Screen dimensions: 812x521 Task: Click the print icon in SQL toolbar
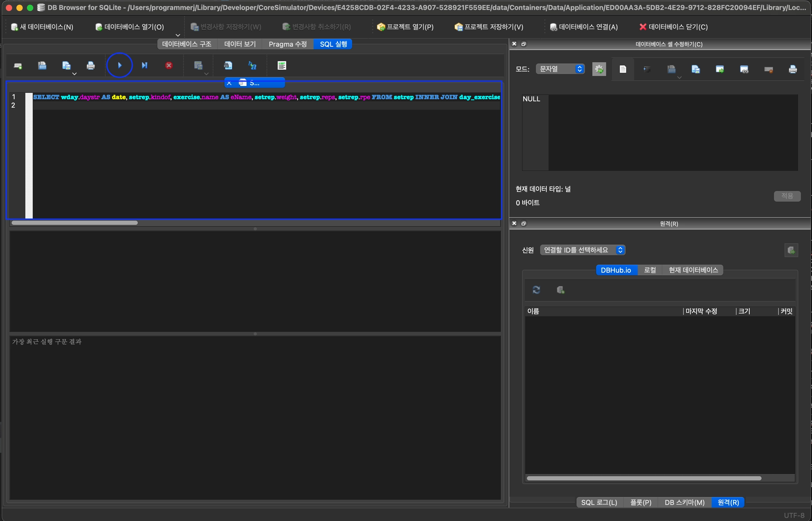(90, 65)
